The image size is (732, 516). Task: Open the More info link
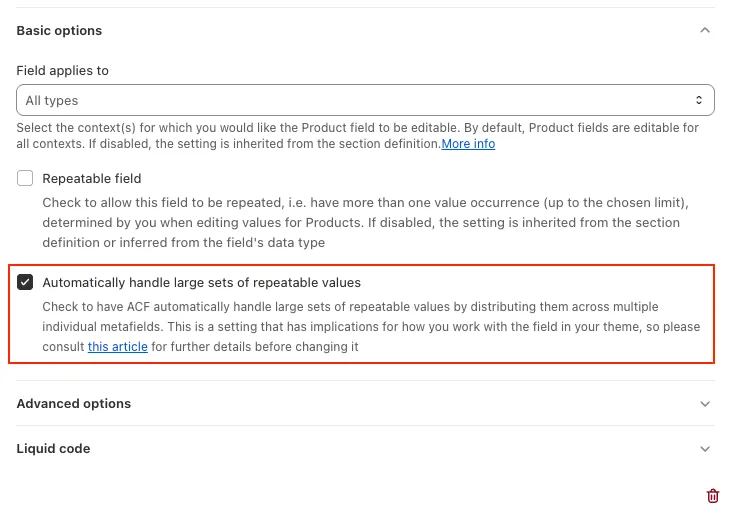(468, 144)
